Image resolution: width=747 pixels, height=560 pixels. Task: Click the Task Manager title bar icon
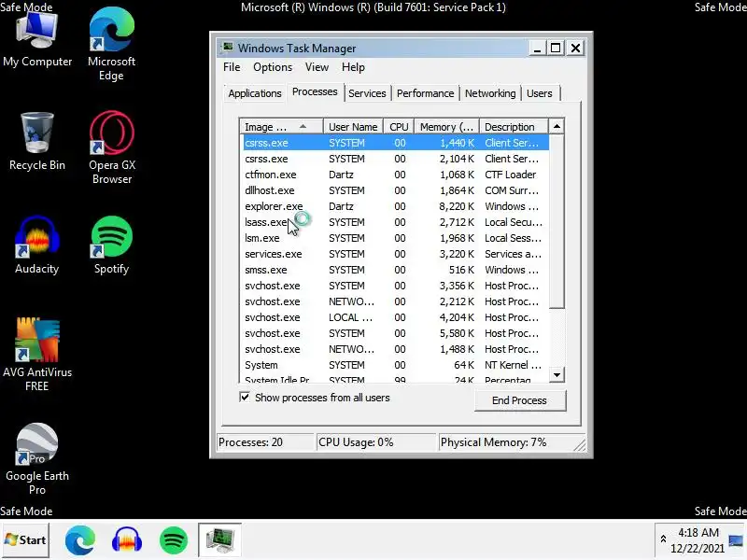[228, 48]
